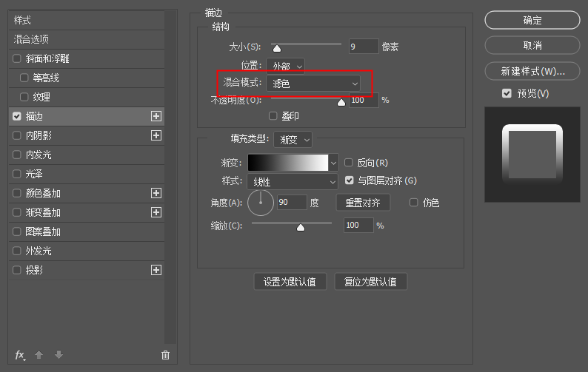Open the 位置 dropdown showing 外部
588x372 pixels.
tap(285, 67)
